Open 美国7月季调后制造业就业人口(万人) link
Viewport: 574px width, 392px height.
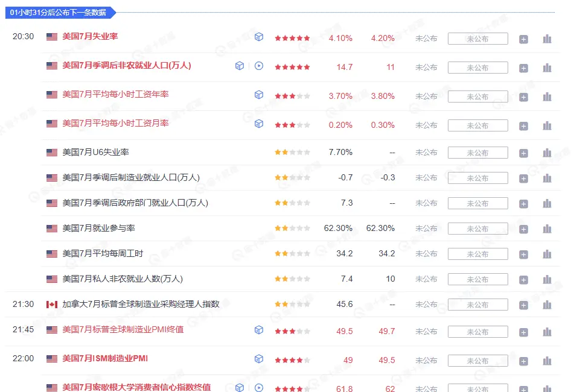click(x=131, y=177)
